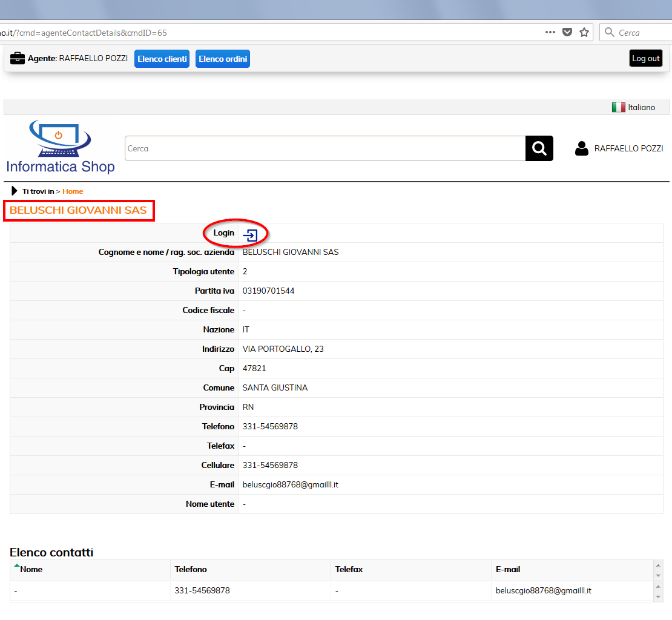Click the login-as-customer arrow icon

(251, 235)
